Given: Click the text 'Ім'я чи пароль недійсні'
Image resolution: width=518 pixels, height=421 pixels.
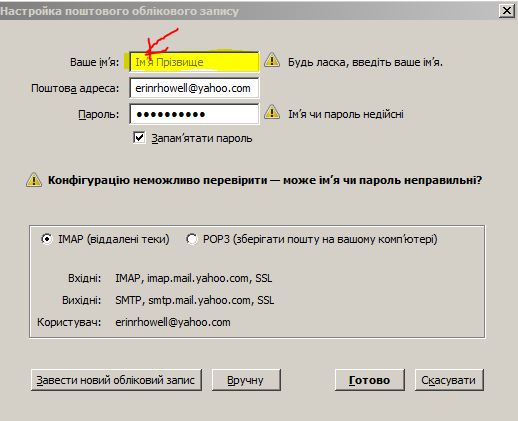Looking at the screenshot, I should point(346,114).
